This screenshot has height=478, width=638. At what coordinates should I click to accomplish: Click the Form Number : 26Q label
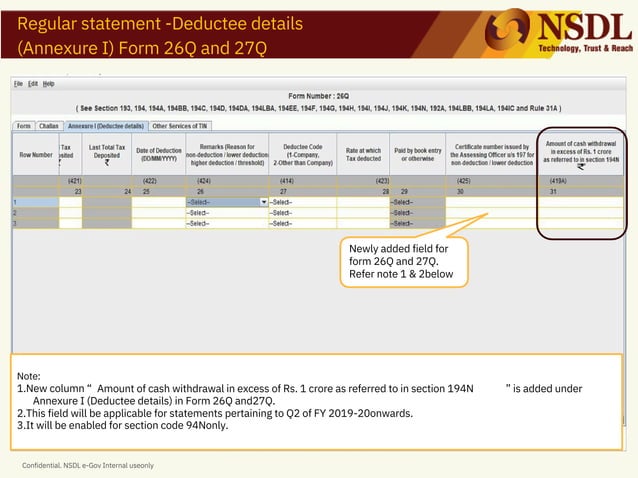point(319,96)
